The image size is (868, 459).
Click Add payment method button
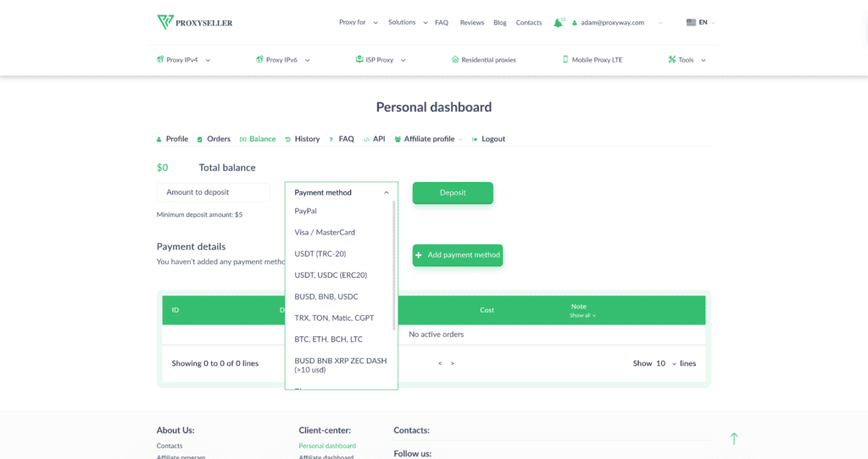point(458,255)
